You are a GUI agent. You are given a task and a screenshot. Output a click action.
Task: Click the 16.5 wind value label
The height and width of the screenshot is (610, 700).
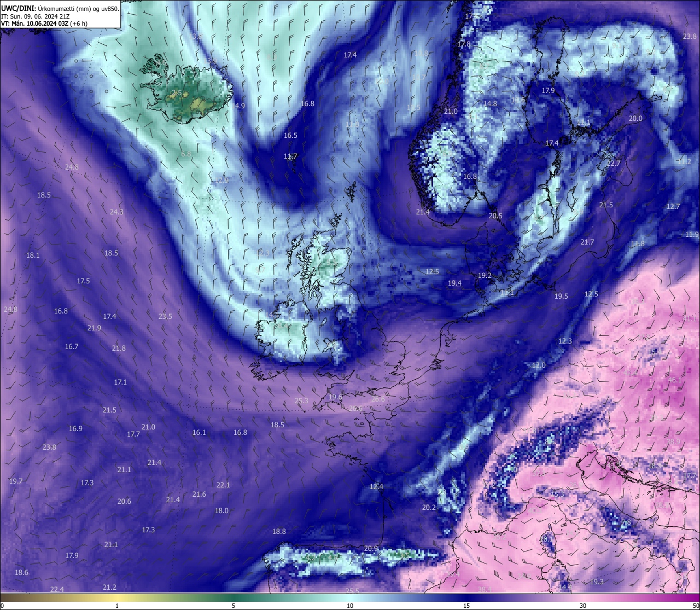(x=290, y=135)
